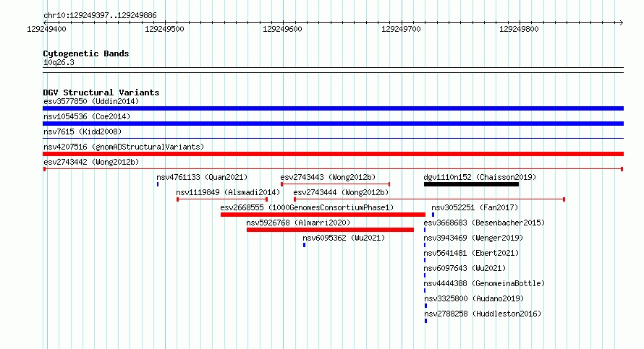Select the small blue nsv4761133 marker
Image resolution: width=644 pixels, height=349 pixels.
click(158, 184)
